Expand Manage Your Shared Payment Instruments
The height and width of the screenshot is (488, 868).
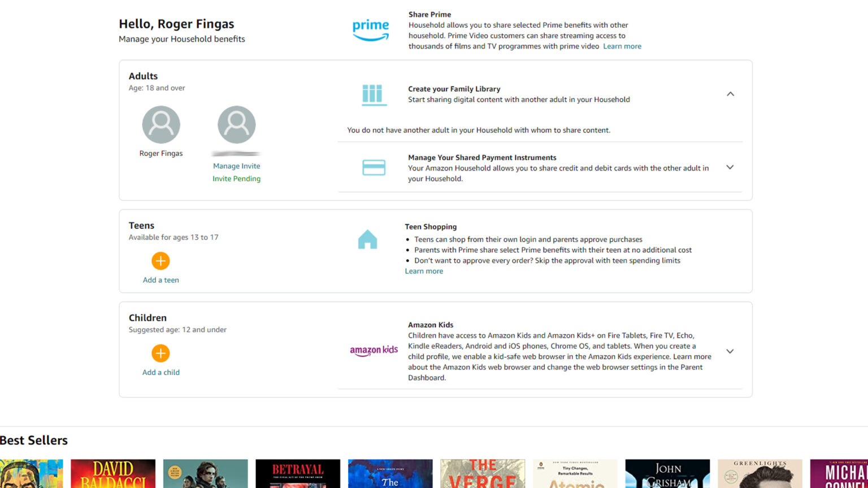pos(730,167)
